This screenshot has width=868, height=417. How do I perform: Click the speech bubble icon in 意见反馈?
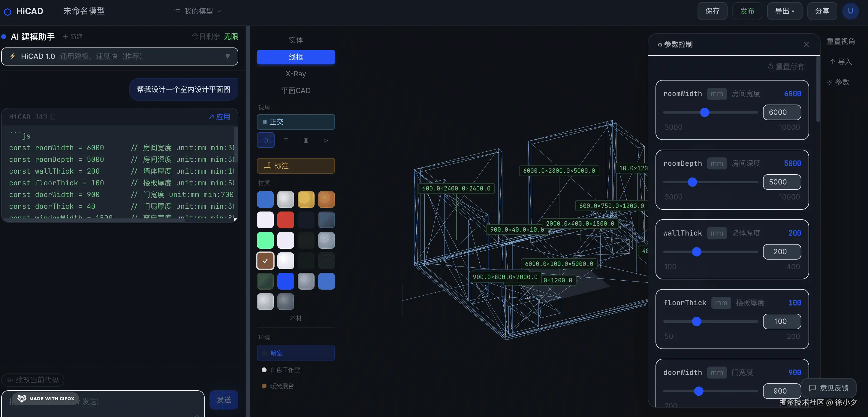pyautogui.click(x=812, y=388)
